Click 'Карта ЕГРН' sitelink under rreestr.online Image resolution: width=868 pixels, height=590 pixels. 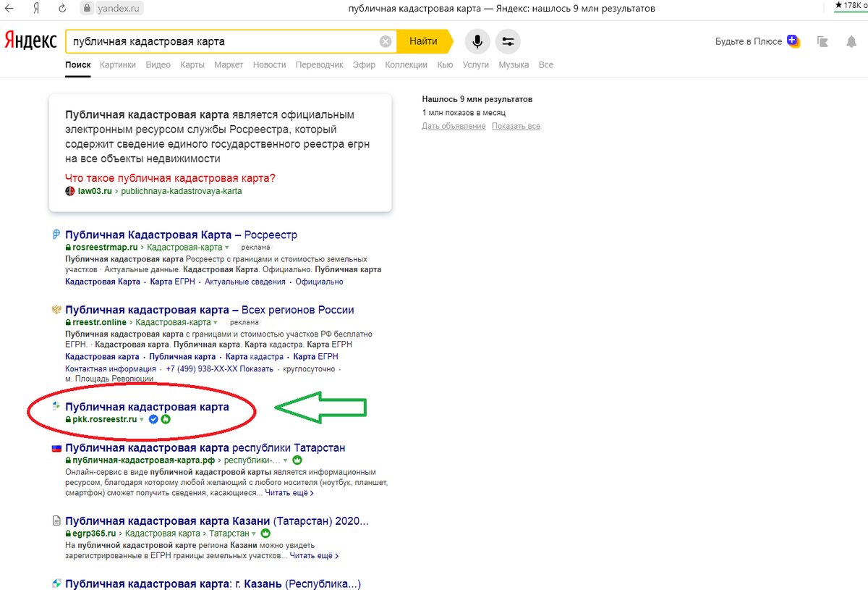click(316, 356)
